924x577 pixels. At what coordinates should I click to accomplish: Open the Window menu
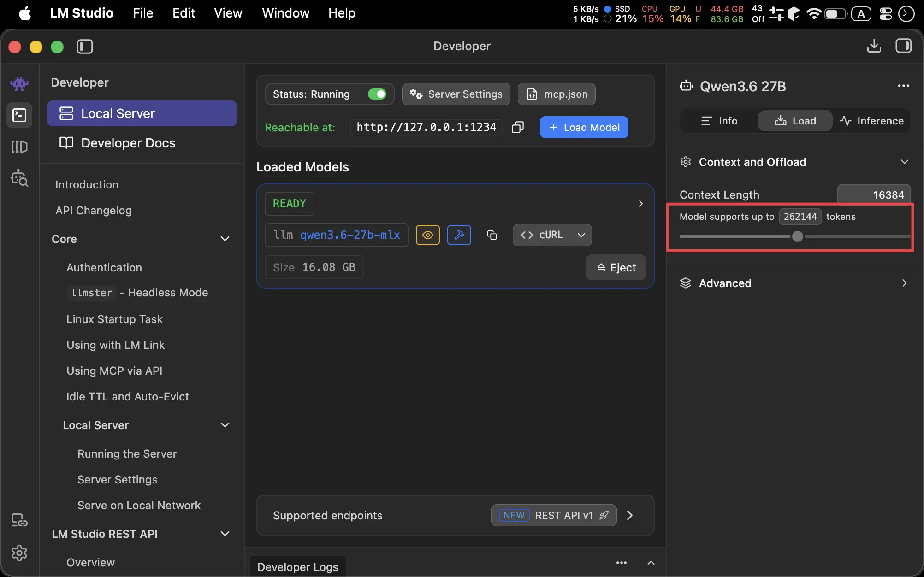(x=286, y=13)
